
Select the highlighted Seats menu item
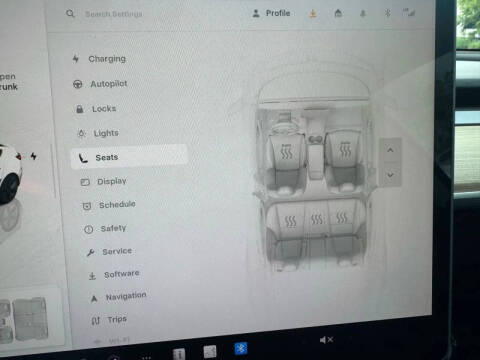click(129, 157)
